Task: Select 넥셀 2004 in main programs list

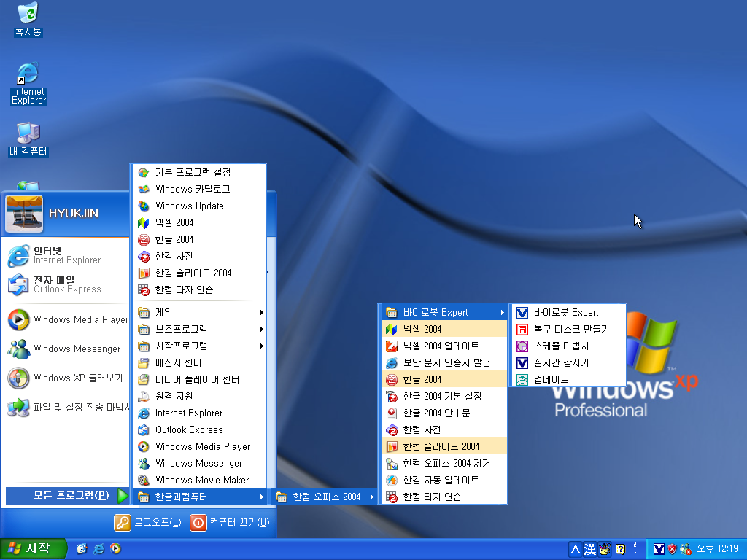Action: (x=198, y=222)
